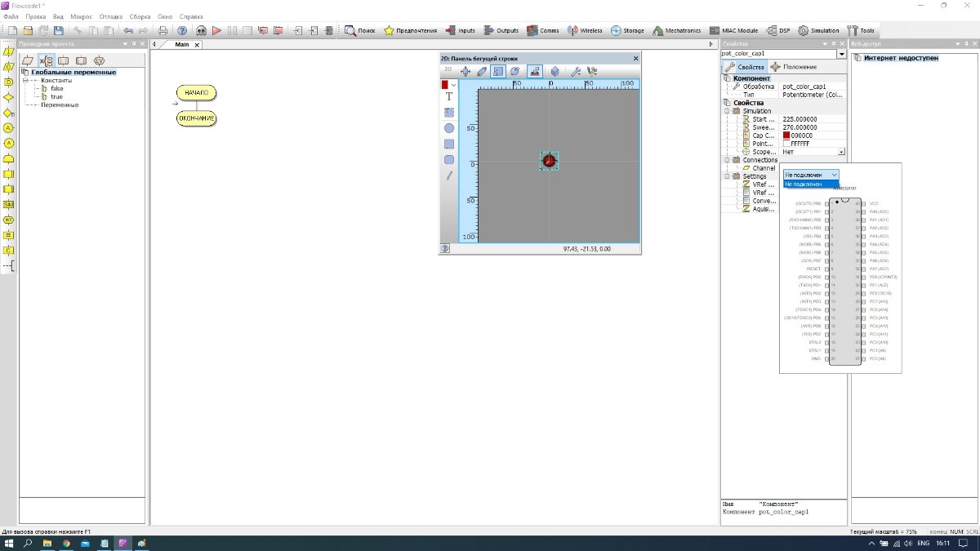Open the Макрос menu
980x551 pixels.
pyautogui.click(x=82, y=16)
